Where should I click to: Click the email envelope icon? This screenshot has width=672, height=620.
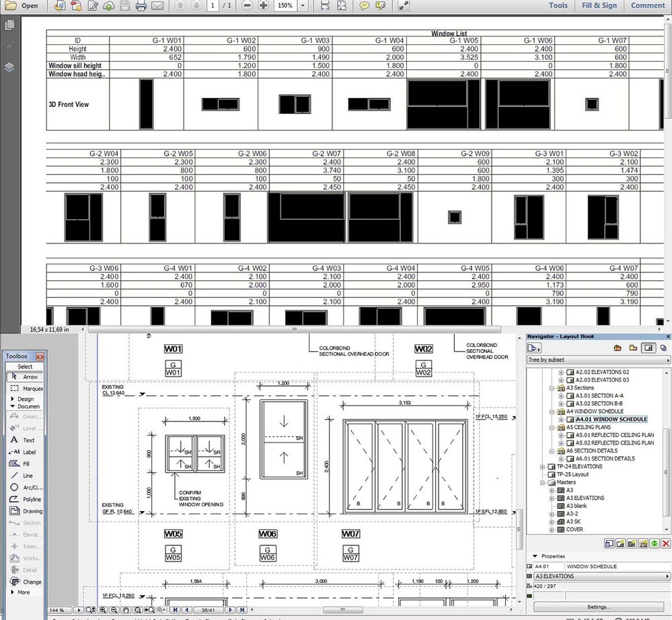pos(157,5)
